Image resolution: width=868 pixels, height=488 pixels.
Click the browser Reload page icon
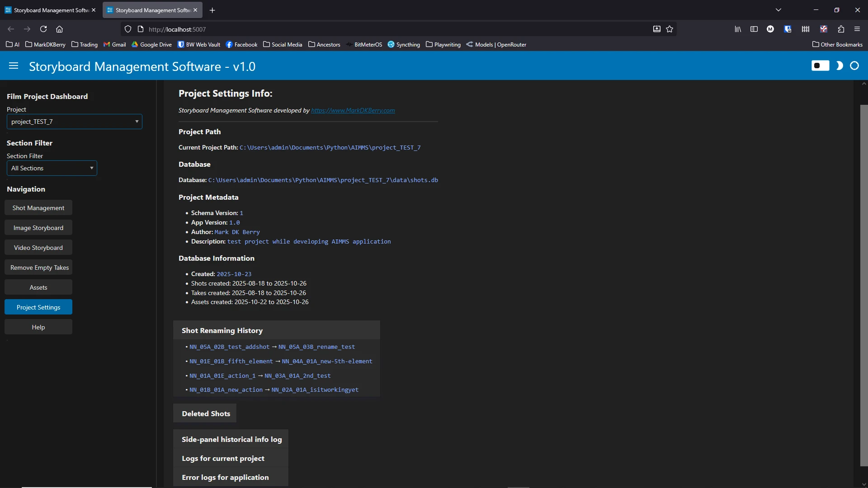43,29
